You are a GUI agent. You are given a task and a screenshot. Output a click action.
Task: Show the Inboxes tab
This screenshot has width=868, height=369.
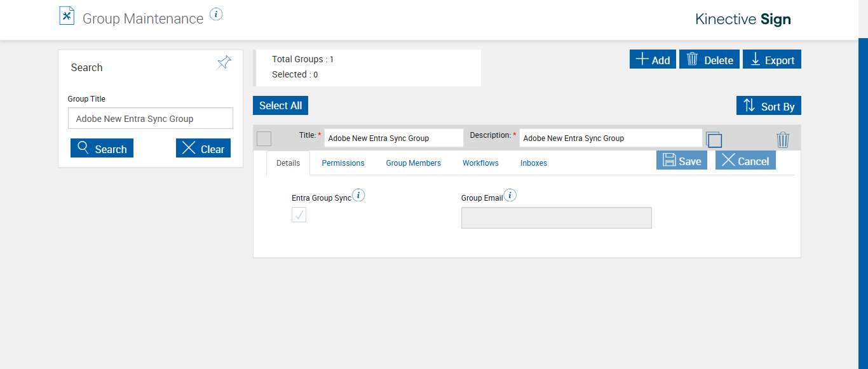534,163
